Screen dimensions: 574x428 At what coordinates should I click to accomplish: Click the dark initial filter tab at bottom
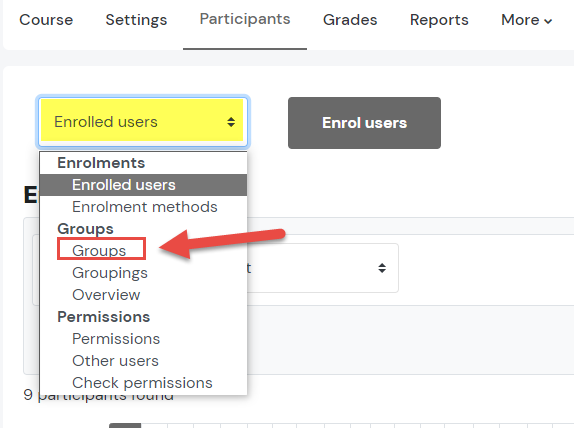(x=125, y=426)
